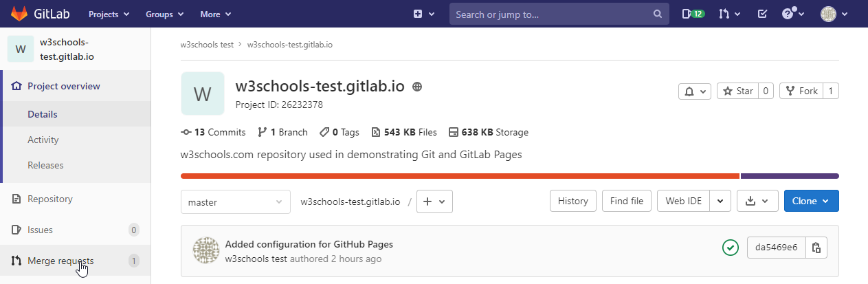View the passed pipeline status icon
Viewport: 868px width, 284px height.
pyautogui.click(x=731, y=248)
